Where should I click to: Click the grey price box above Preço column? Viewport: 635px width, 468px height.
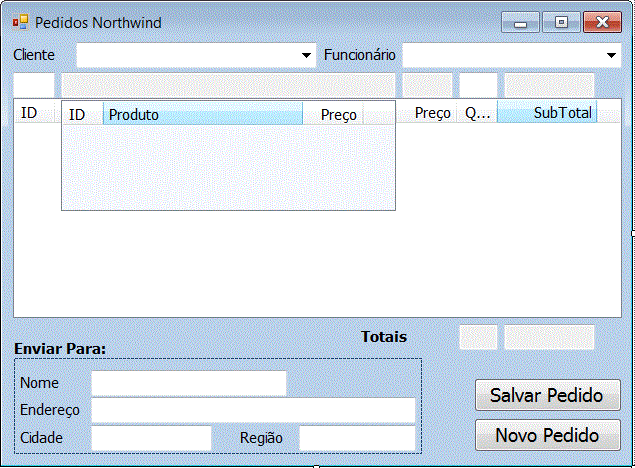427,85
